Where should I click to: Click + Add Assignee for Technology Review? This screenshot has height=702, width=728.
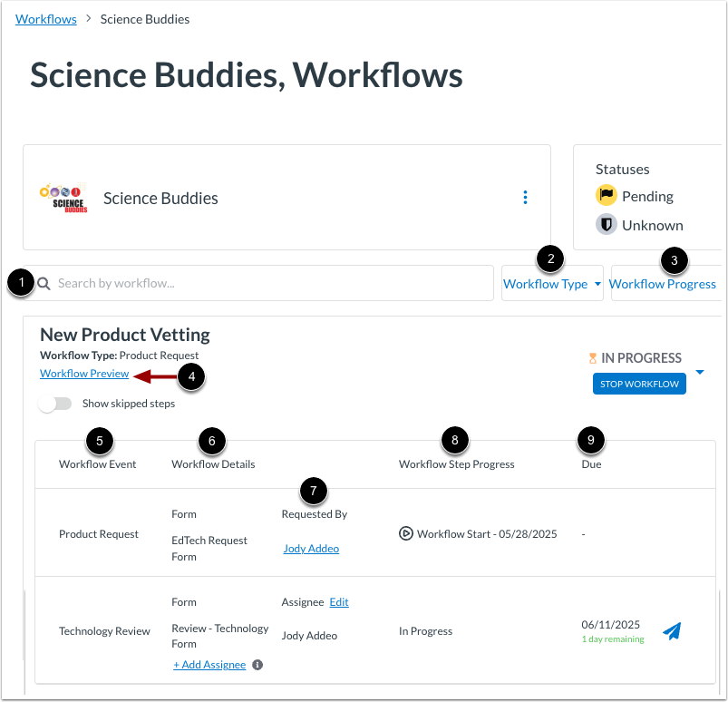pyautogui.click(x=209, y=664)
